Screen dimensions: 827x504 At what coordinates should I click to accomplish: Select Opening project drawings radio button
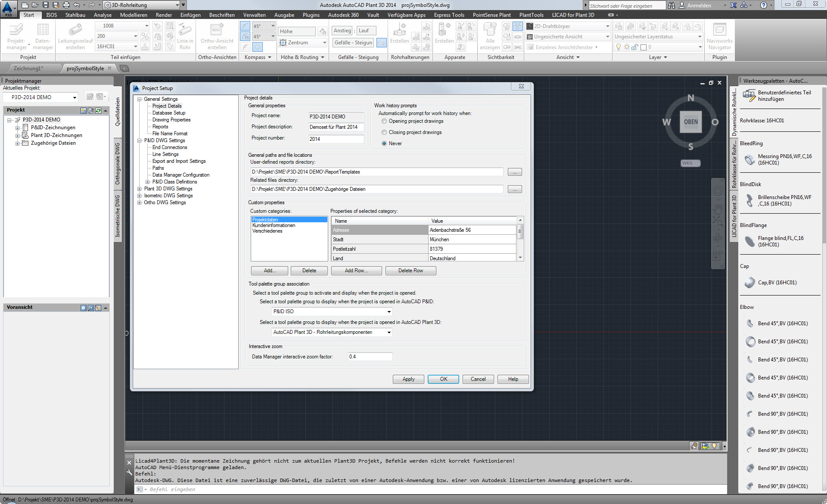coord(384,121)
